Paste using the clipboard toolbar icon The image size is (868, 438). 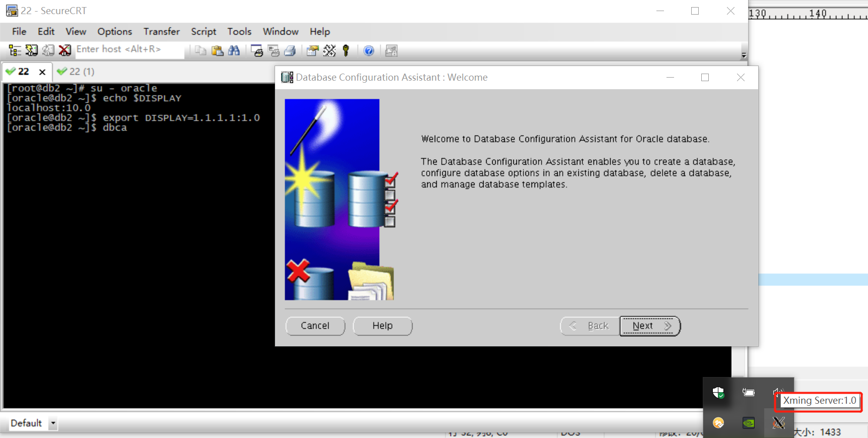tap(217, 50)
